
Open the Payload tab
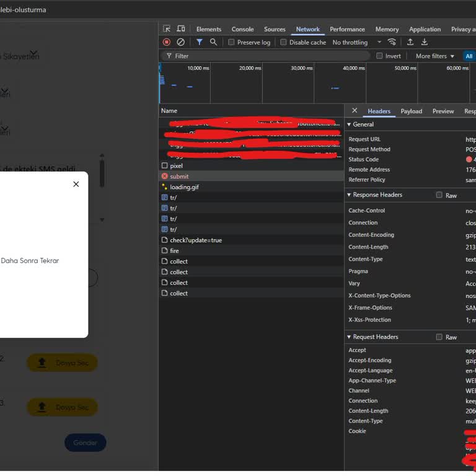click(x=411, y=111)
